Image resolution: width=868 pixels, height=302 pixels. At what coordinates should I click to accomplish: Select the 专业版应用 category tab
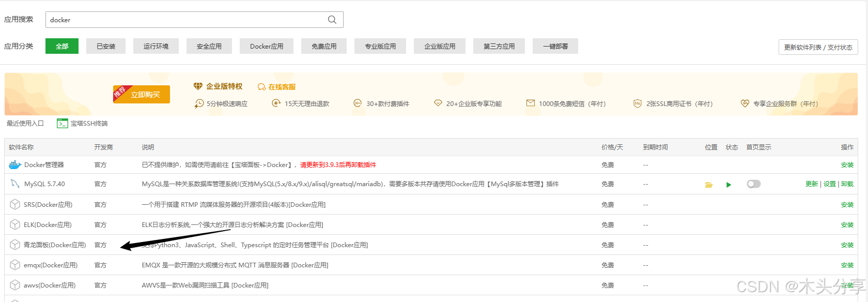click(380, 46)
